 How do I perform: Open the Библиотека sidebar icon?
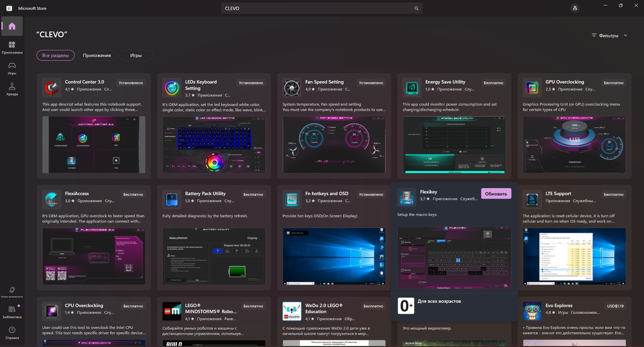click(12, 312)
